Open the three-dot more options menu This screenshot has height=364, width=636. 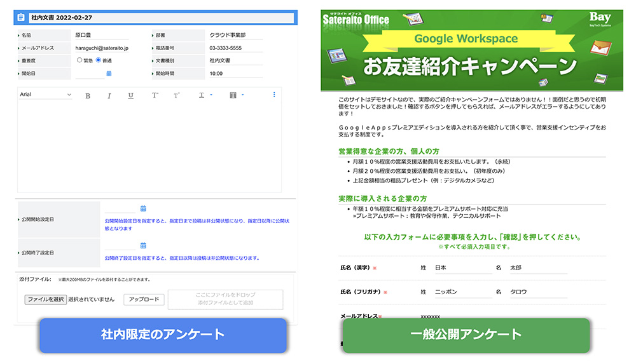(274, 95)
